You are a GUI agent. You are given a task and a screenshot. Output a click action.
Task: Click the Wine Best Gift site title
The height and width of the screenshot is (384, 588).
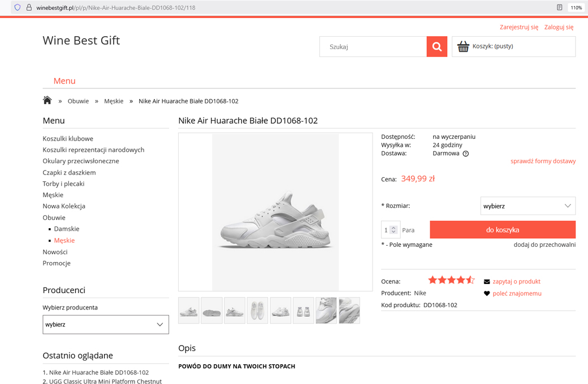click(81, 41)
